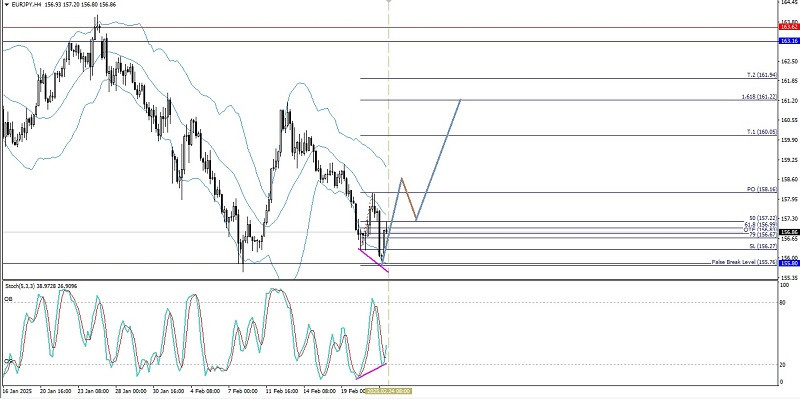Click the False Break Level label

coord(744,262)
